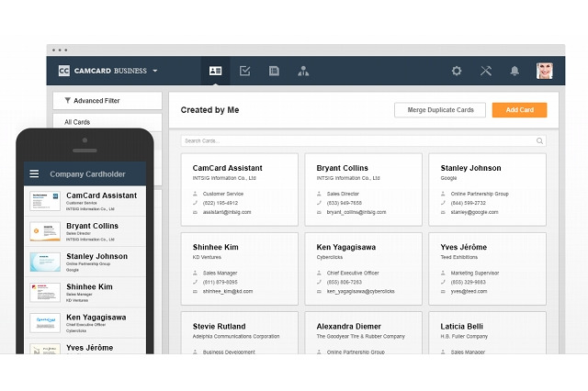Open the business cards tab icon
Image resolution: width=588 pixels, height=391 pixels.
click(x=215, y=71)
